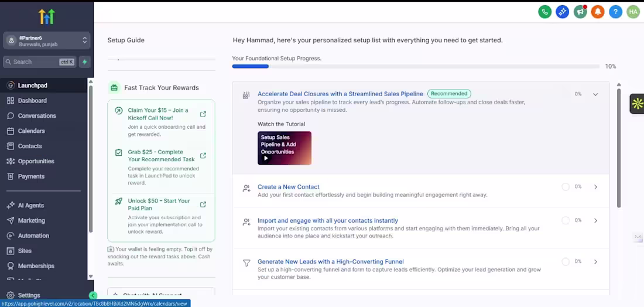Screen dimensions: 644x307
Task: Click the Launchpad rocket icon in sidebar
Action: 11,86
